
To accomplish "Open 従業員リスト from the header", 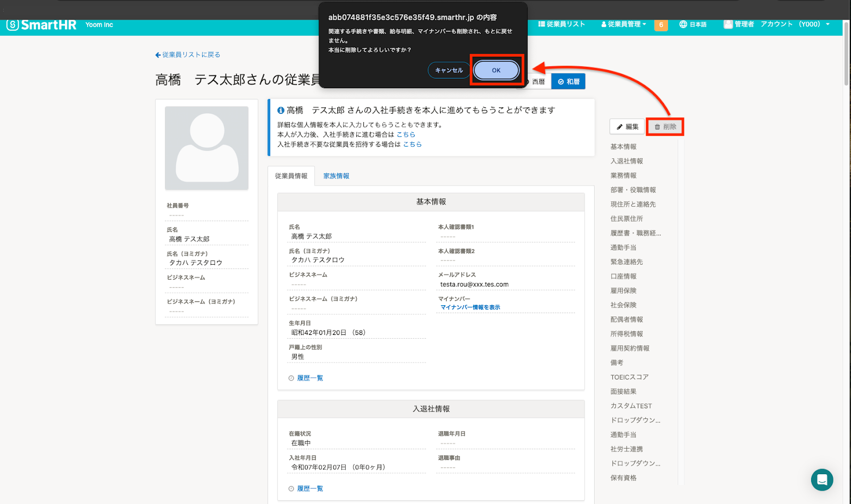I will coord(562,24).
